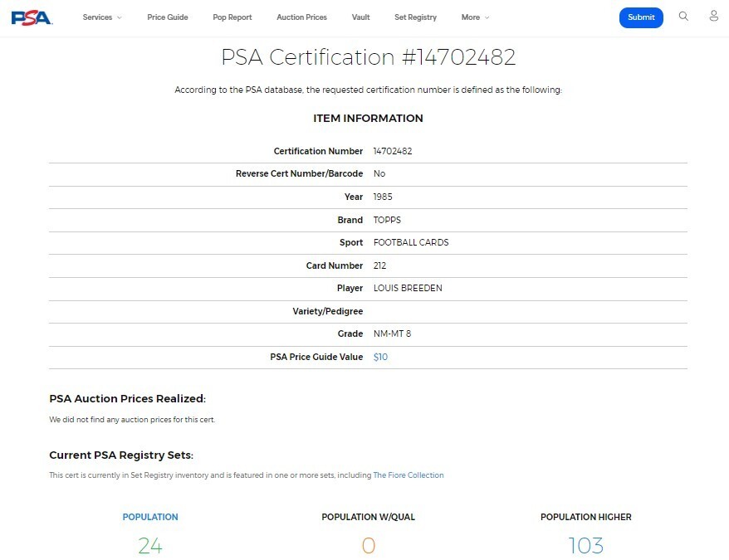
Task: Select certification number value 14702482
Action: pos(393,151)
